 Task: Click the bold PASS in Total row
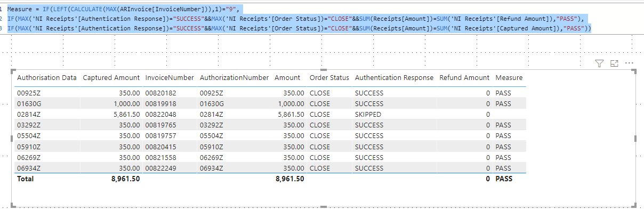(x=504, y=179)
